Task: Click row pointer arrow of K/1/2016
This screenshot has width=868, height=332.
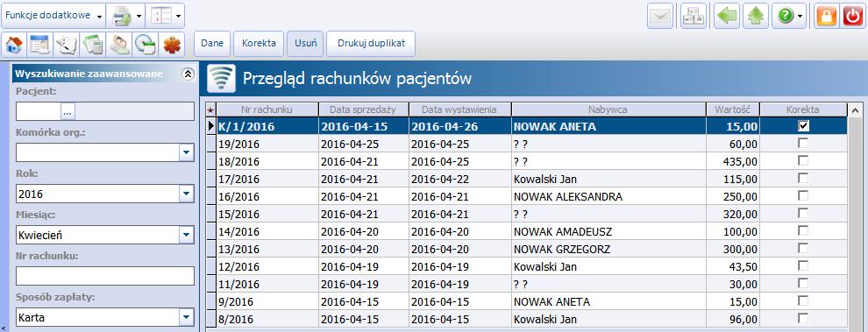Action: [x=210, y=126]
